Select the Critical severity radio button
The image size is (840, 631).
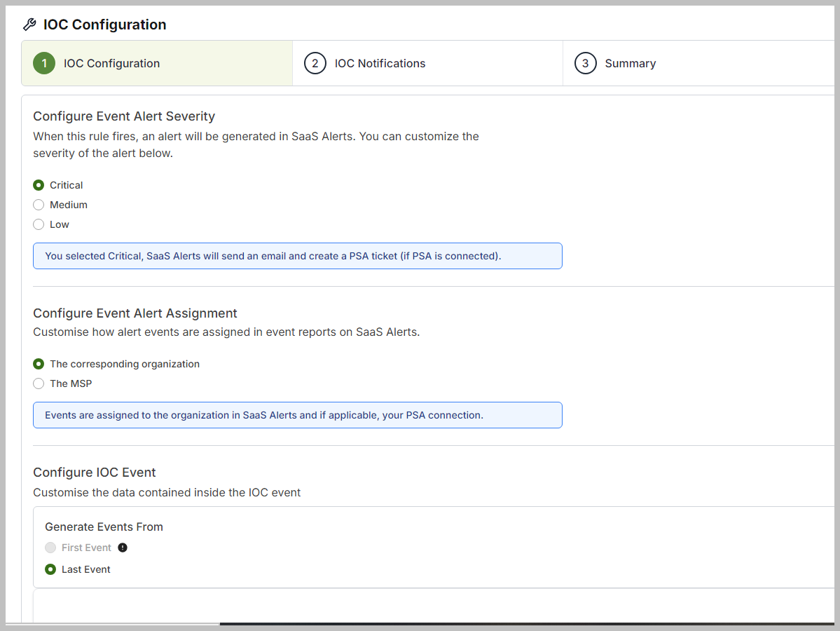[x=39, y=185]
